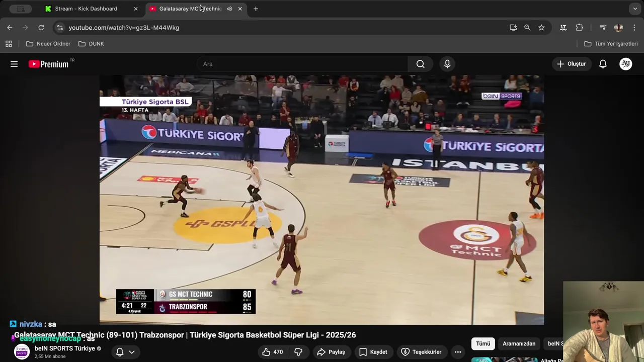
Task: Open media controls playlist icon
Action: [x=603, y=28]
